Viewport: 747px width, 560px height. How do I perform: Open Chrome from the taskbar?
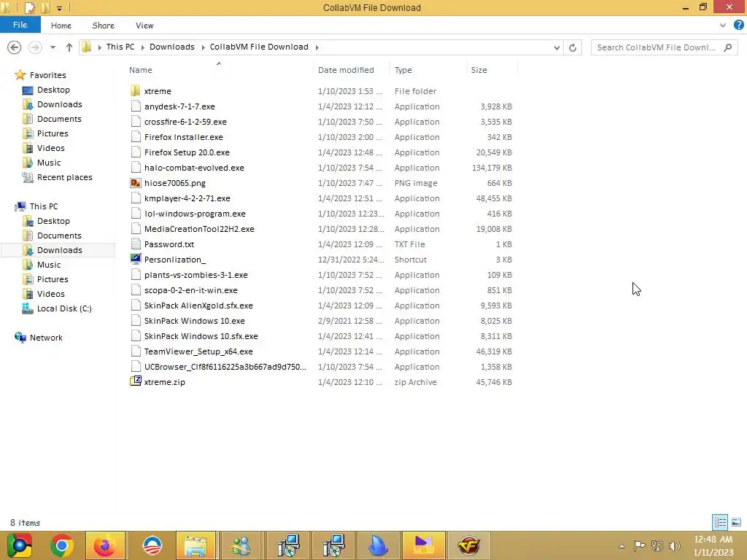(61, 545)
